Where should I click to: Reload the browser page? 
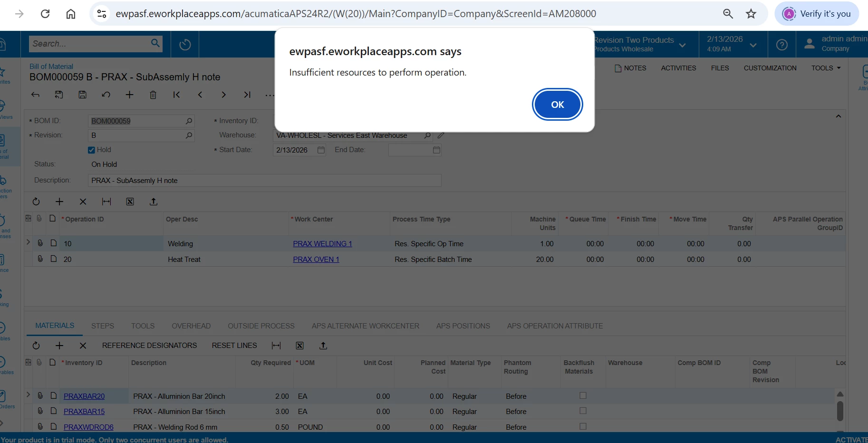[x=45, y=14]
